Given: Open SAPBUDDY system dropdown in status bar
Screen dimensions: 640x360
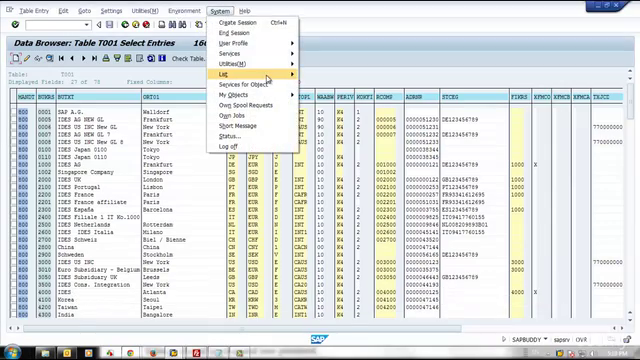Looking at the screenshot, I should (x=545, y=339).
